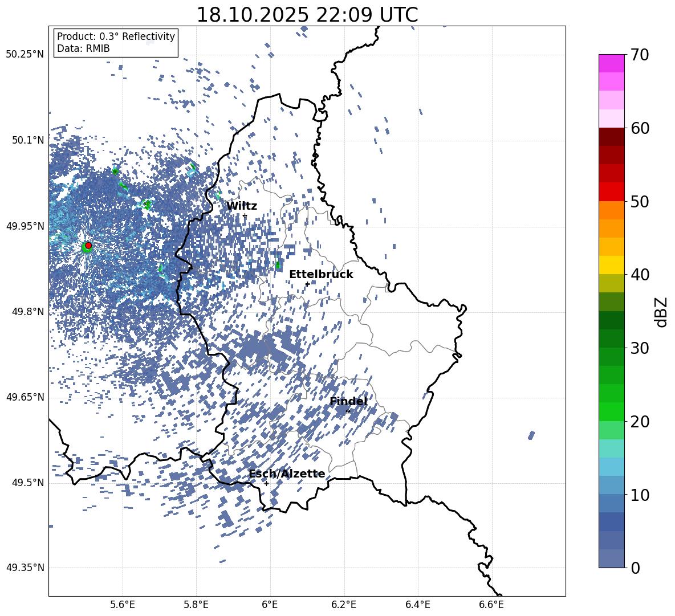This screenshot has height=616, width=675.
Task: Click the yellow colorbar segment at 40
Action: pyautogui.click(x=611, y=265)
